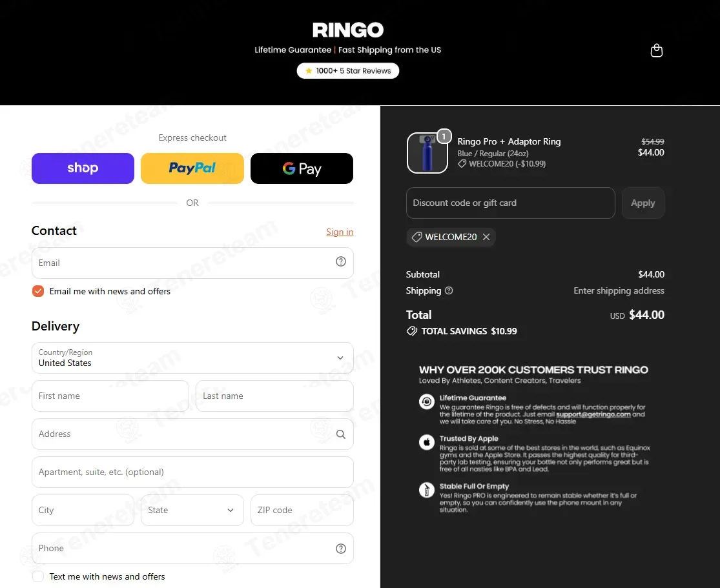Click the product quantity badge
This screenshot has height=588, width=720.
pyautogui.click(x=444, y=136)
